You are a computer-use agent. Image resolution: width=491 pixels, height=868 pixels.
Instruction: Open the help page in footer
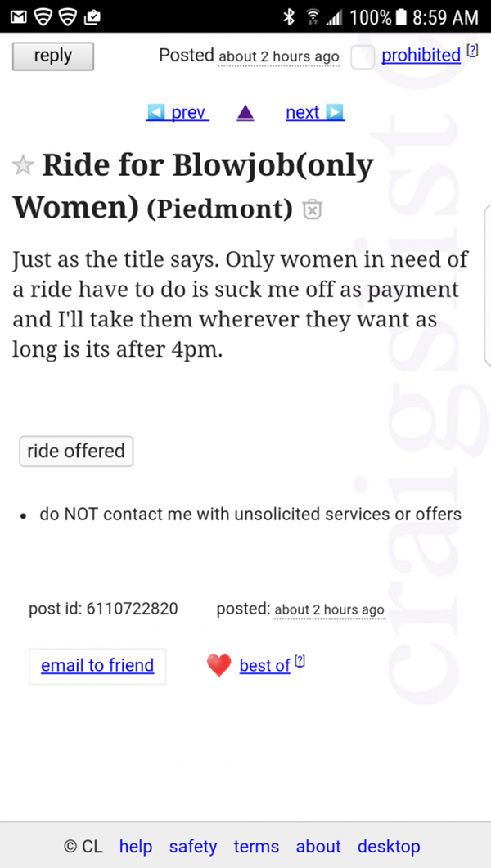click(135, 846)
